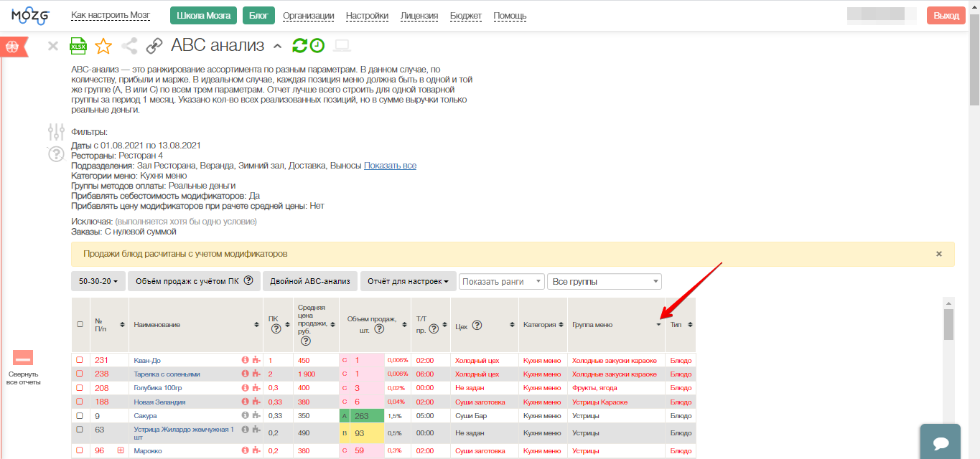Add report to favorites with star icon
This screenshot has height=459, width=980.
point(103,47)
